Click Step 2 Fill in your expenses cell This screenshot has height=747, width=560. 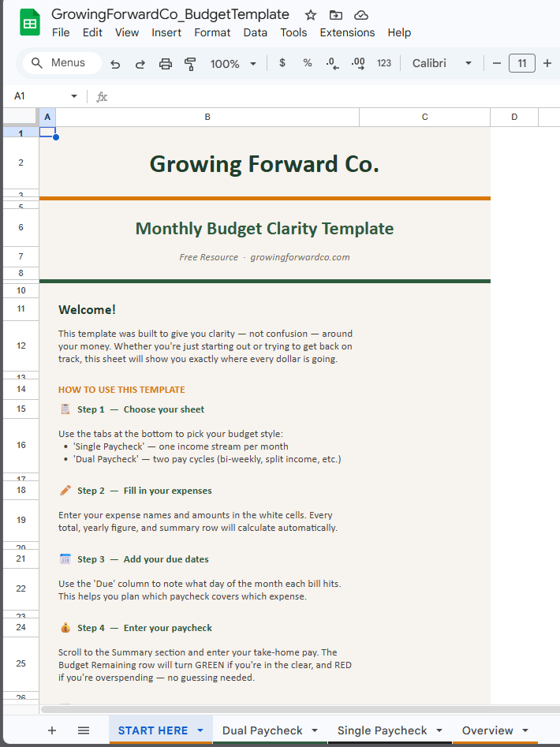click(136, 491)
